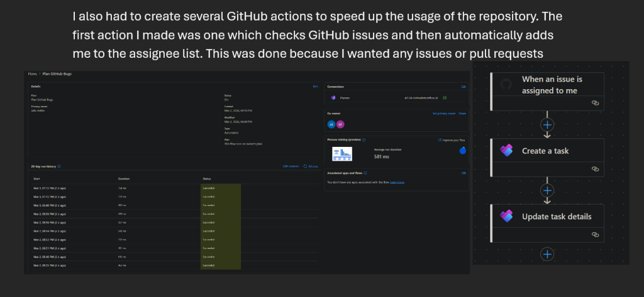Click Share in the Co-owner panel
The height and width of the screenshot is (297, 644).
pyautogui.click(x=462, y=113)
